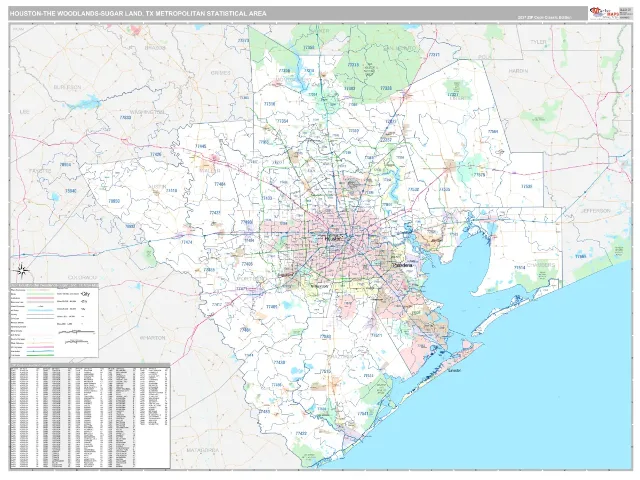This screenshot has width=640, height=480.
Task: Click the HARDIN county label
Action: click(x=518, y=71)
